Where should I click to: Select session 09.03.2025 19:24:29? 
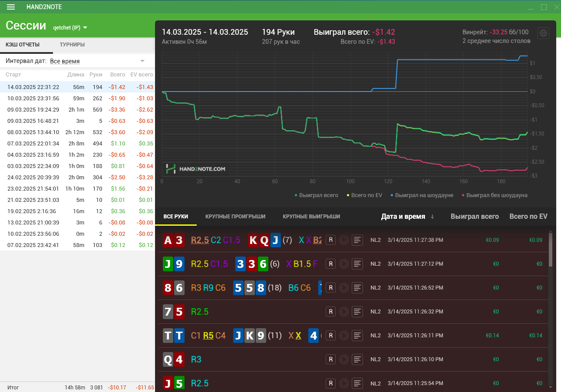77,109
